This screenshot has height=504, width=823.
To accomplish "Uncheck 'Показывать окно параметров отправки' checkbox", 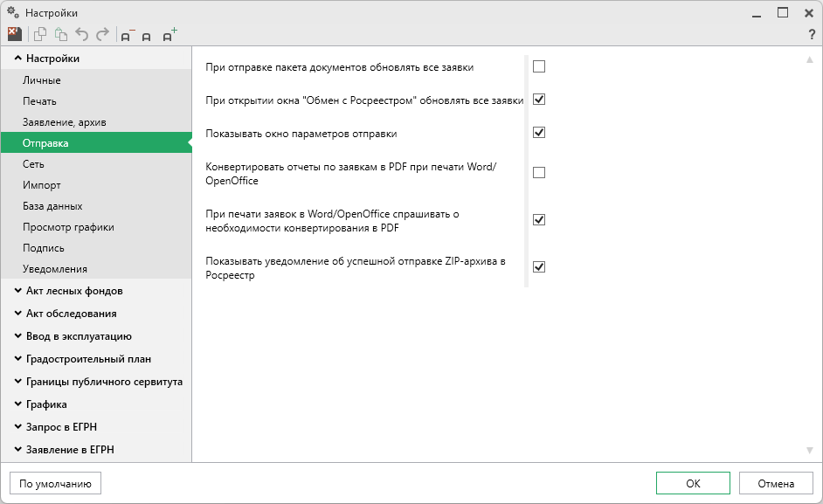I will click(539, 133).
